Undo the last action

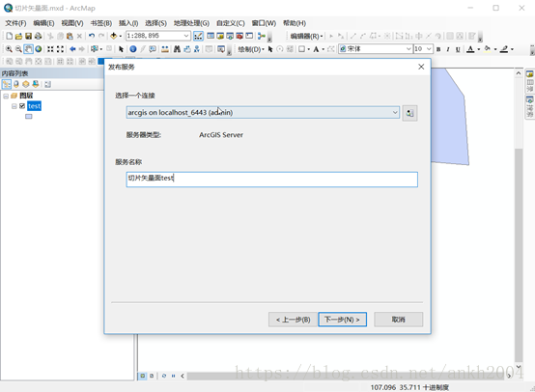(92, 36)
